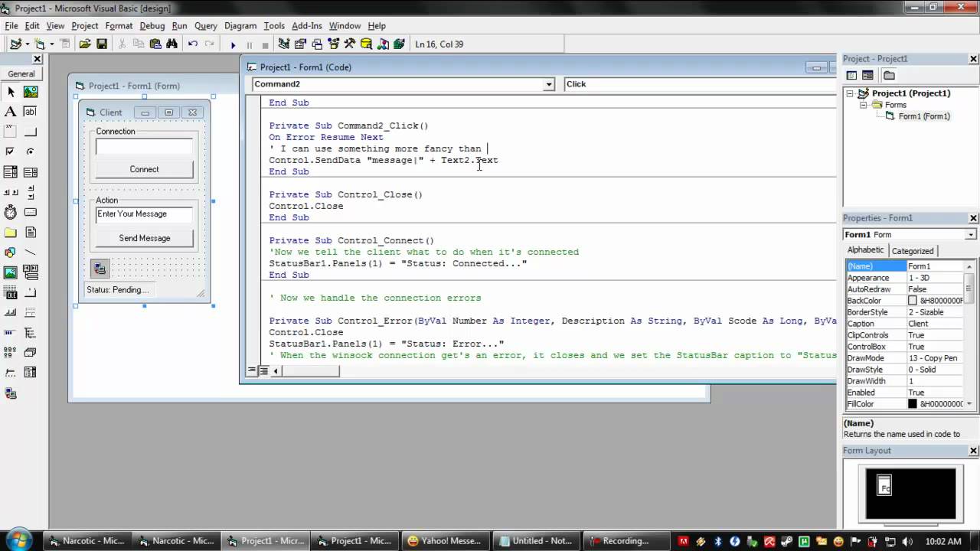The image size is (980, 551).
Task: Click Send Message button on form
Action: [144, 238]
